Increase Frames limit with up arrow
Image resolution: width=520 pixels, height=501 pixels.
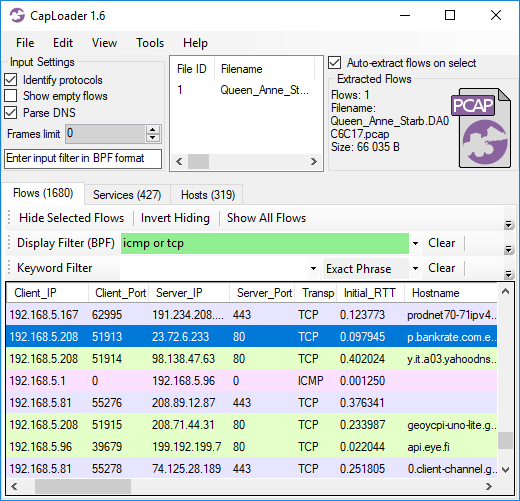(x=153, y=130)
